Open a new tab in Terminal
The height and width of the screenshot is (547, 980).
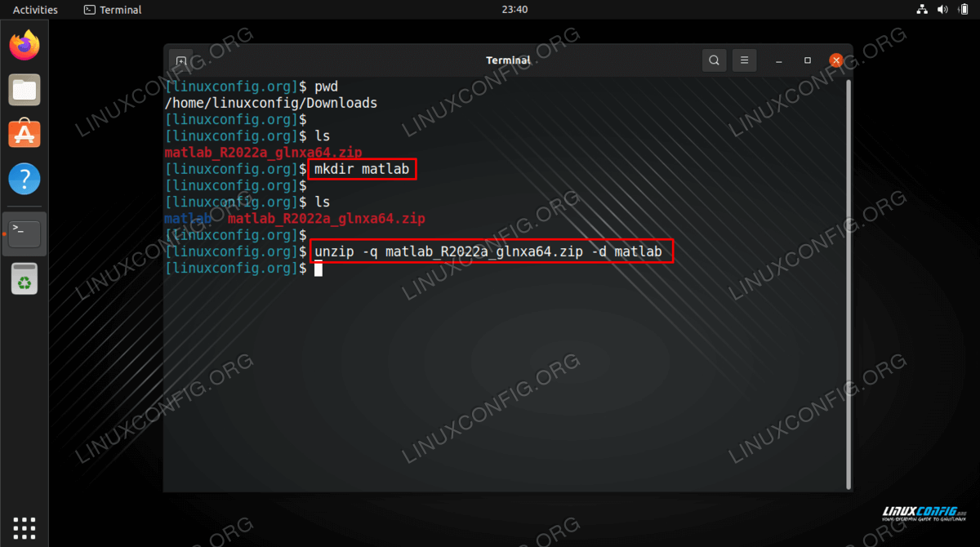tap(181, 60)
